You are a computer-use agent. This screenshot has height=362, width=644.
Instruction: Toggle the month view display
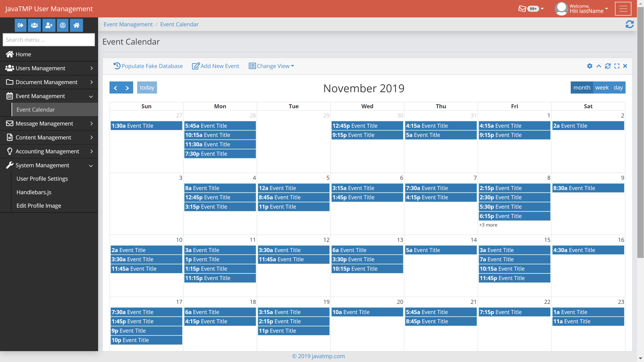(582, 87)
